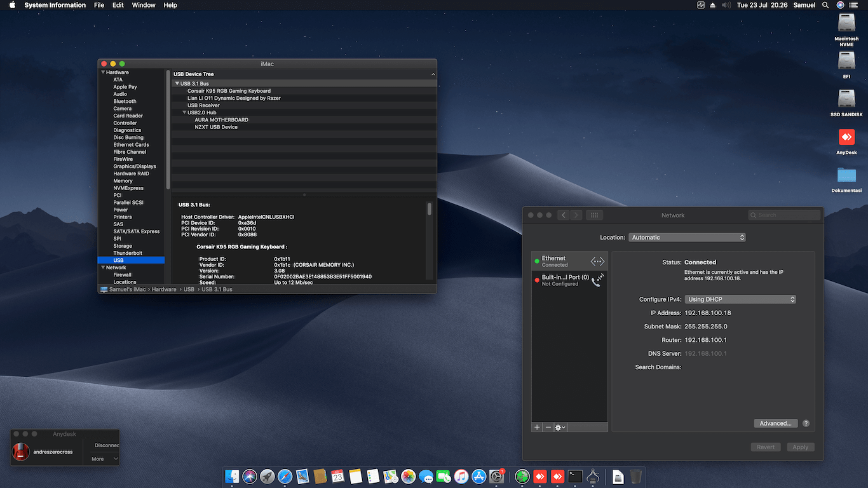Screen dimensions: 868x488
Task: Open Messages from the Dock
Action: (x=426, y=476)
